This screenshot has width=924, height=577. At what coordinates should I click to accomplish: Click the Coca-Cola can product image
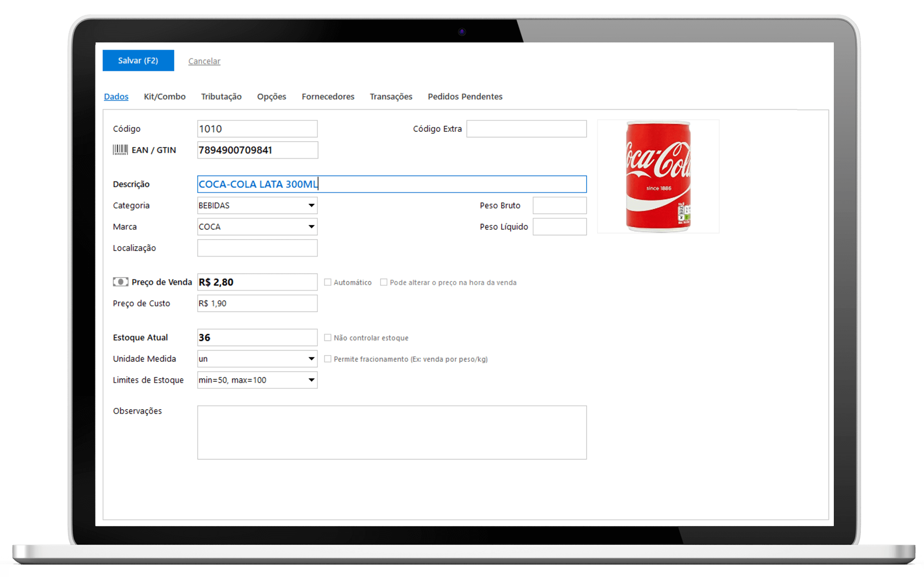coord(658,176)
